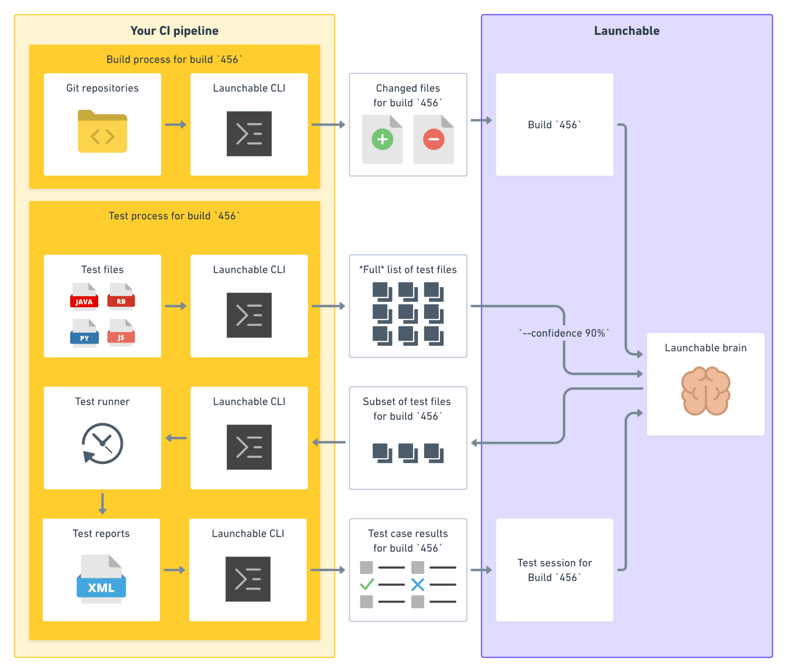This screenshot has height=672, width=787.
Task: Click the 'Launchable' panel heading
Action: 627,31
